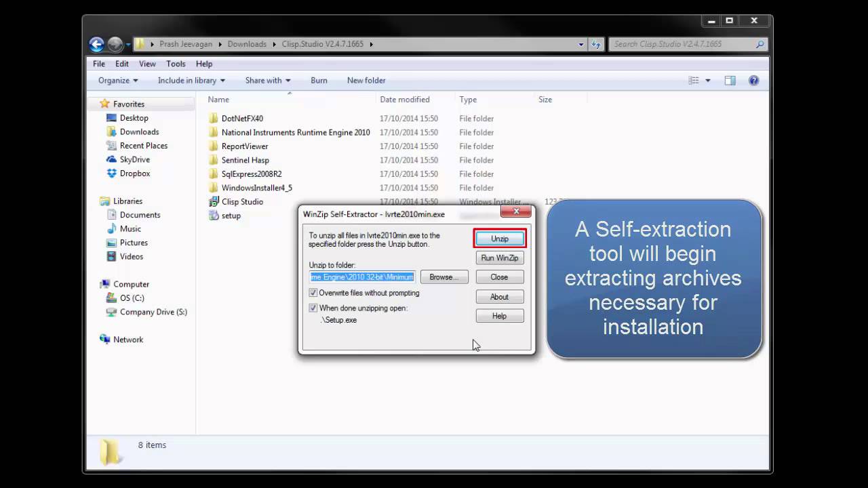This screenshot has width=868, height=488.
Task: Open the Tools menu
Action: click(176, 64)
